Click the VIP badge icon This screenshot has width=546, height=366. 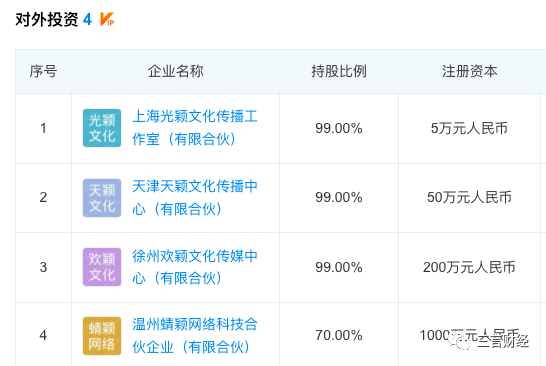tap(107, 19)
